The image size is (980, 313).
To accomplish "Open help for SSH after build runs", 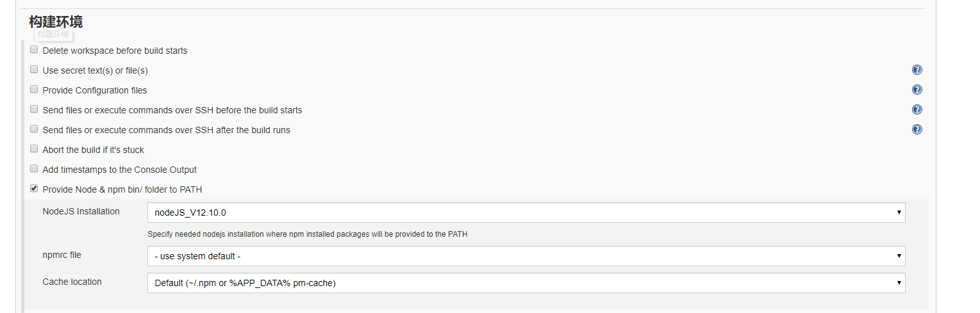I will tap(917, 129).
